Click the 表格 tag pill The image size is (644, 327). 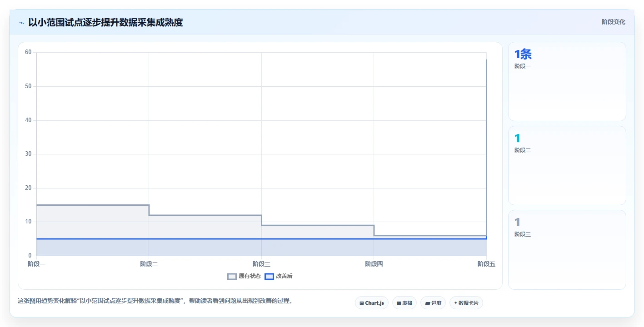coord(404,303)
